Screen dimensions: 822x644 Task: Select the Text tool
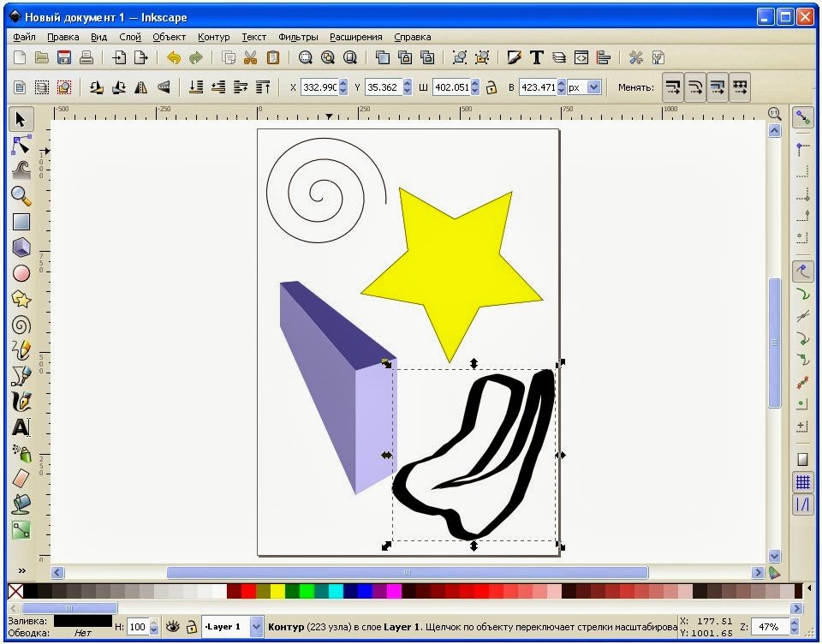point(21,426)
